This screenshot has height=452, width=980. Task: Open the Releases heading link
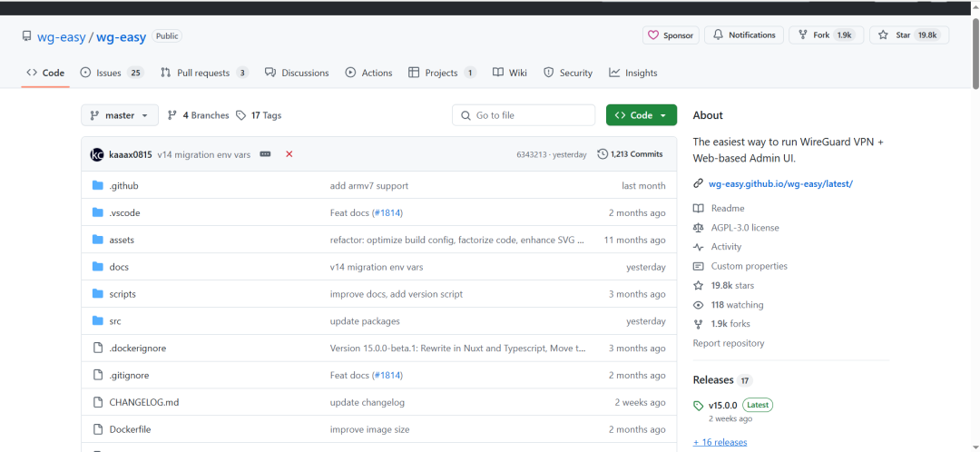(713, 380)
